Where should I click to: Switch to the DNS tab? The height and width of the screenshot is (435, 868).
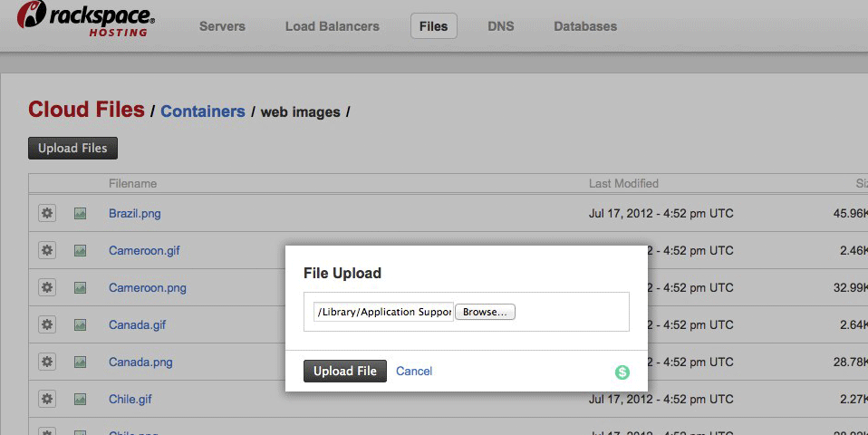coord(500,26)
